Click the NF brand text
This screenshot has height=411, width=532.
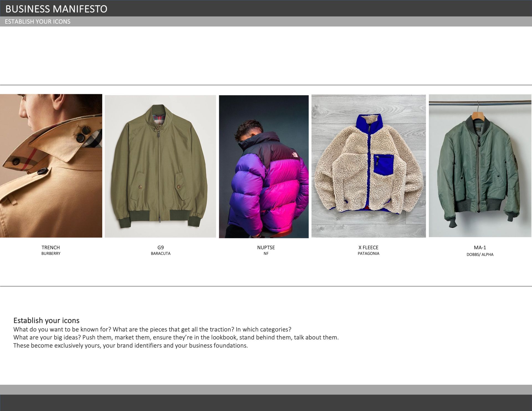pos(266,254)
